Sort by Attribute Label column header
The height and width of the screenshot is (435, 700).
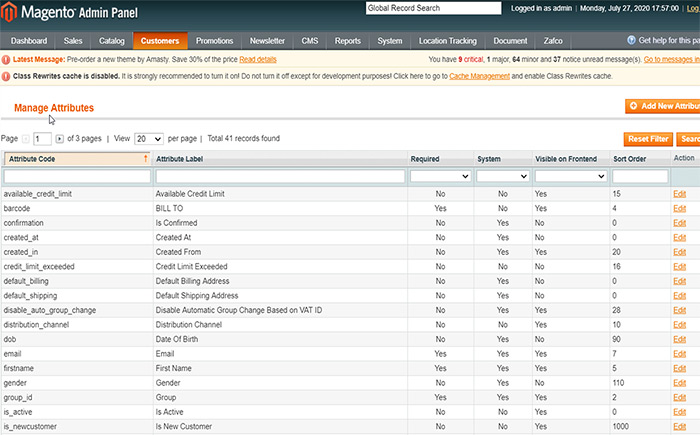[179, 159]
